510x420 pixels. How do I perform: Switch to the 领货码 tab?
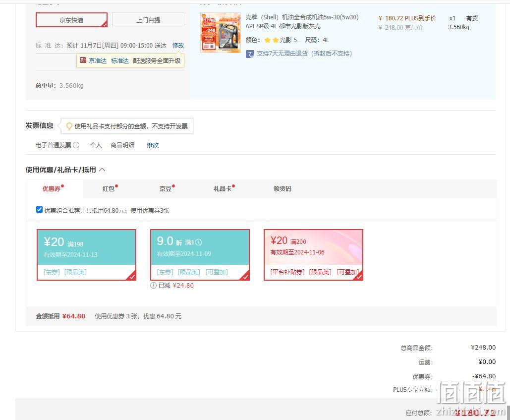tap(283, 189)
